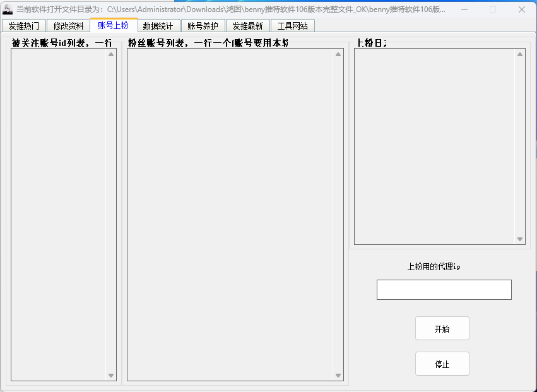Click the application icon in title bar
This screenshot has width=537, height=392.
(7, 9)
